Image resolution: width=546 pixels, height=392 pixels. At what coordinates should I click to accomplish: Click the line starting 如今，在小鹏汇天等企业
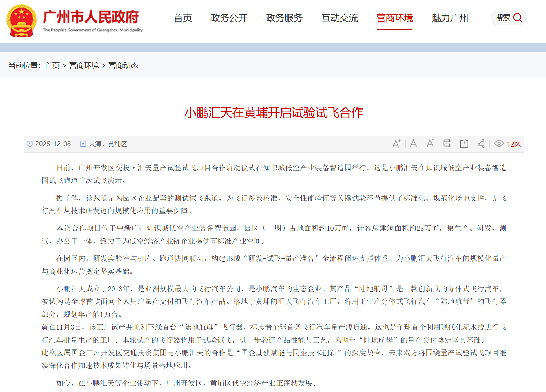(187, 383)
